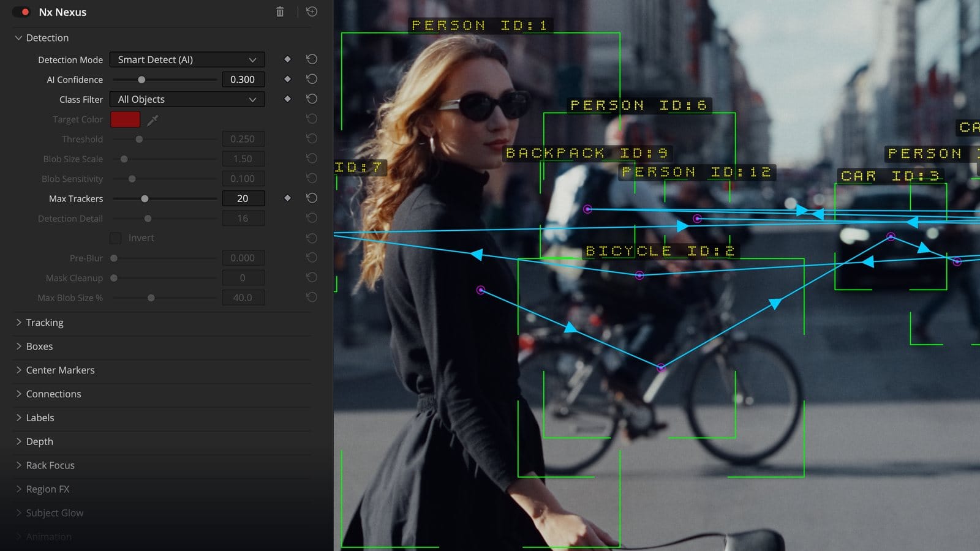Viewport: 980px width, 551px height.
Task: Adjust the Max Trackers slider
Action: click(165, 198)
